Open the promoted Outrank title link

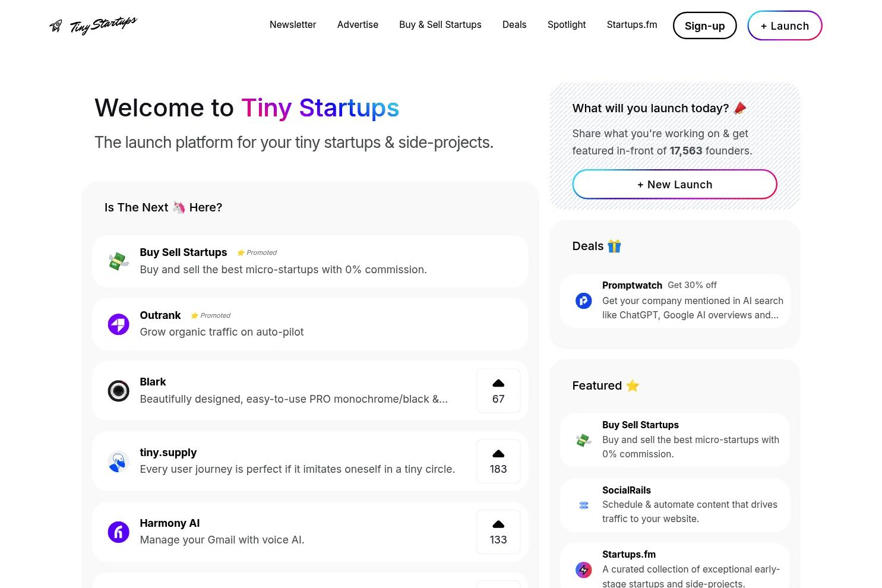[x=160, y=315]
